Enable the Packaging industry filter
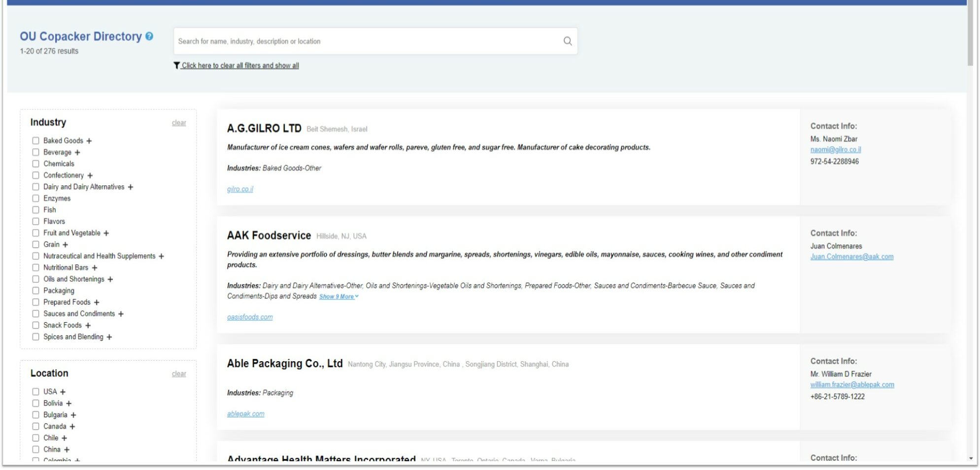980x470 pixels. 35,291
